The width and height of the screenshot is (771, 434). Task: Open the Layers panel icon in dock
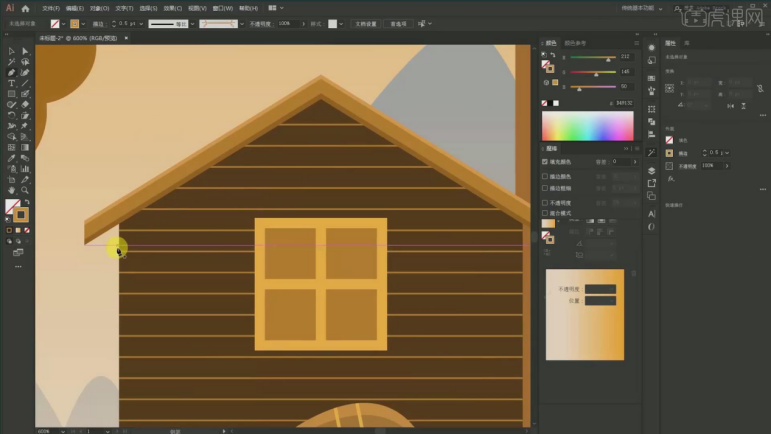651,171
